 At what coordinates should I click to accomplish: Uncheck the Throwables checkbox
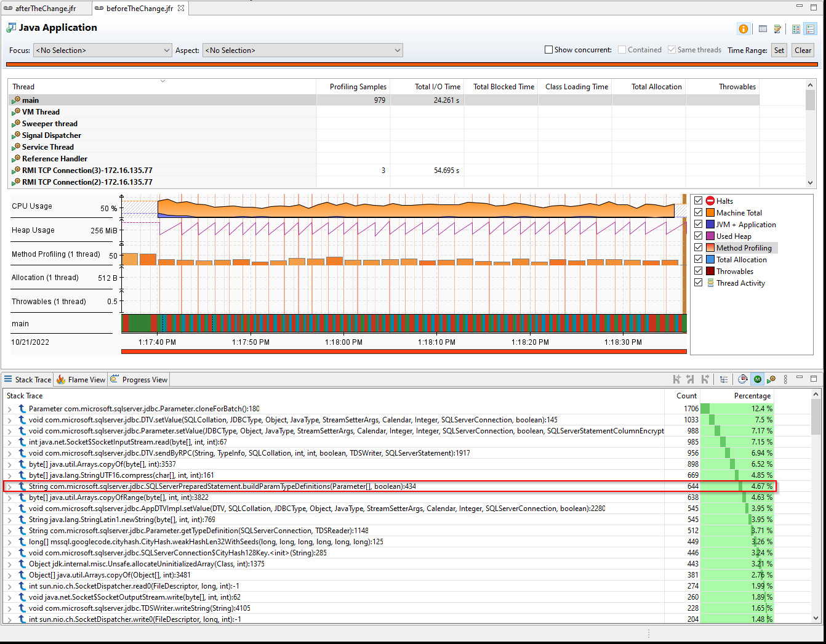pos(698,271)
